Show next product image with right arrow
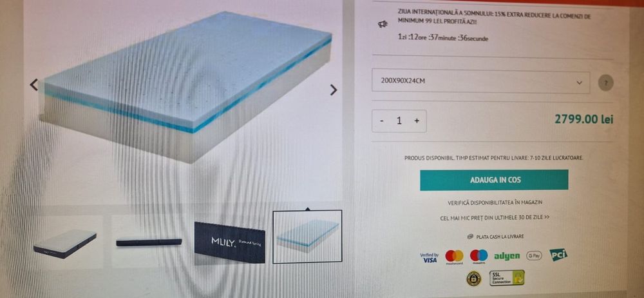The height and width of the screenshot is (298, 644). 334,90
